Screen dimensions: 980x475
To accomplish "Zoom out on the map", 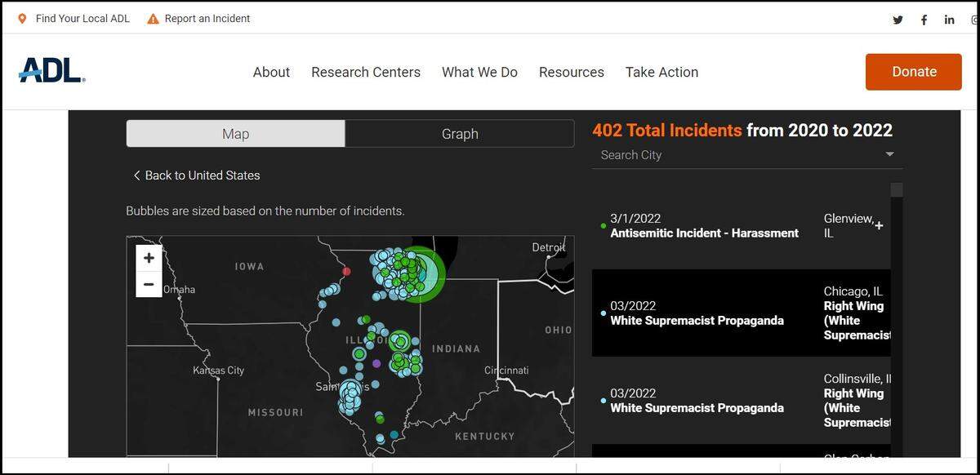I will point(149,284).
